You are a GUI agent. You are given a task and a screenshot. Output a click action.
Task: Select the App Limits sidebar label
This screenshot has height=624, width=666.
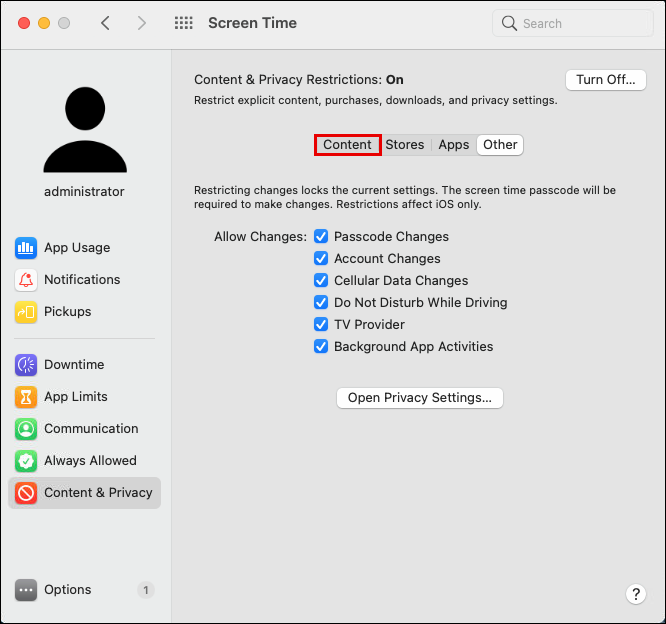coord(76,397)
